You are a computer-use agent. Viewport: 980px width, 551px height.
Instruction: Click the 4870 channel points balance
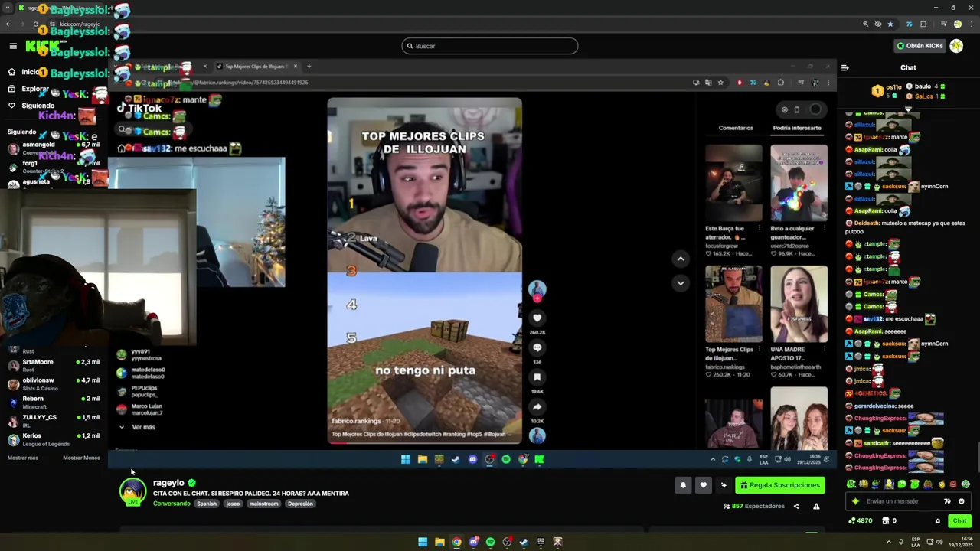861,521
